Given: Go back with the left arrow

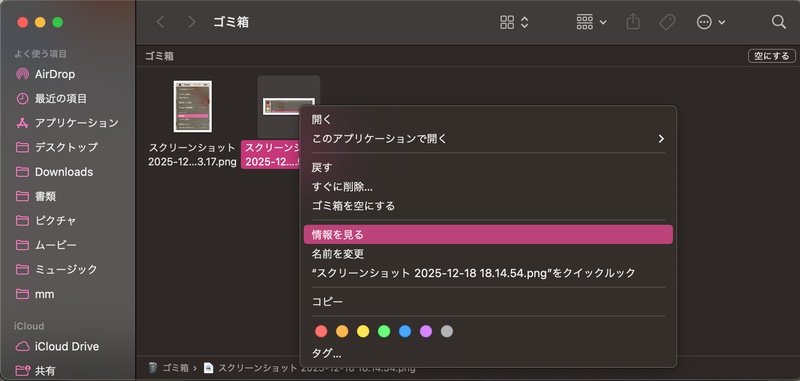Looking at the screenshot, I should [161, 22].
